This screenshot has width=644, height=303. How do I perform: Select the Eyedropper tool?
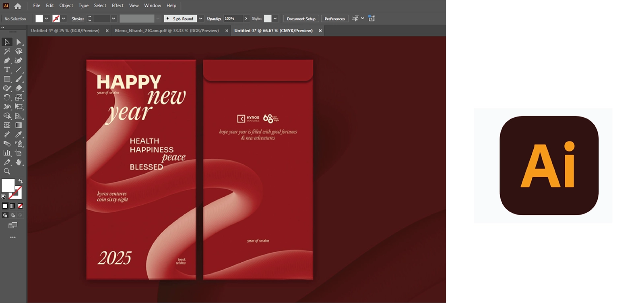(19, 135)
